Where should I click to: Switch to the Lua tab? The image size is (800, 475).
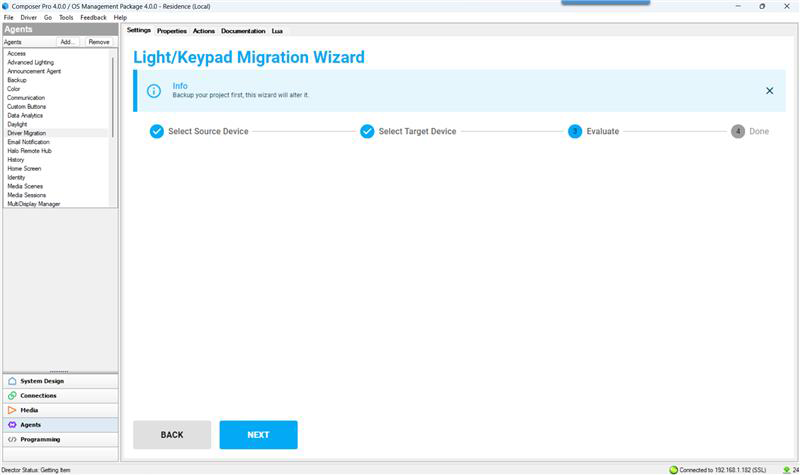[x=277, y=31]
